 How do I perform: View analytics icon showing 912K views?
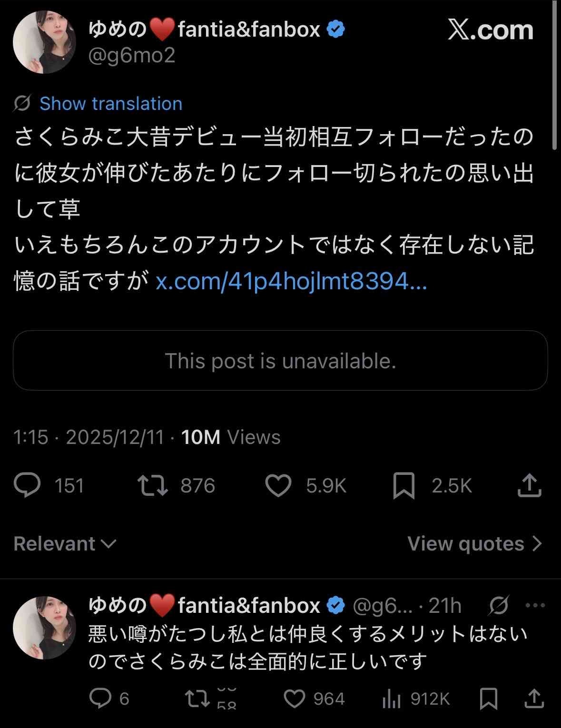point(391,699)
